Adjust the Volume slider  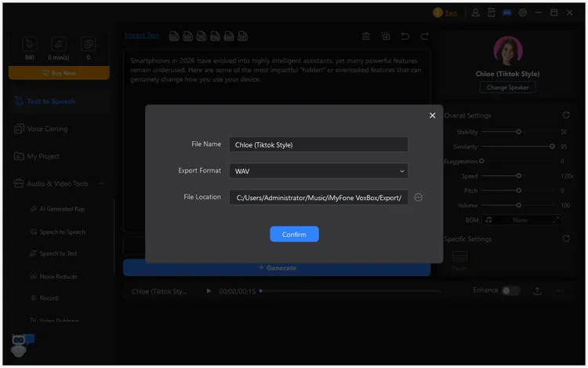519,206
